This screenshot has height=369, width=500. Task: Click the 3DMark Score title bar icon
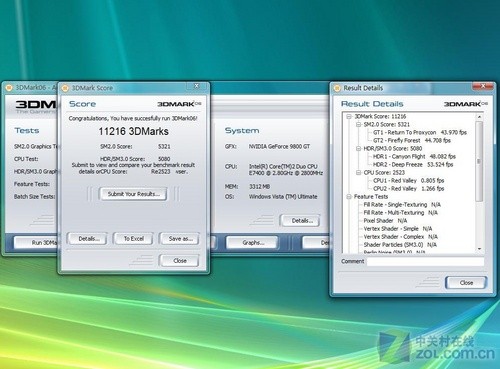coord(65,88)
